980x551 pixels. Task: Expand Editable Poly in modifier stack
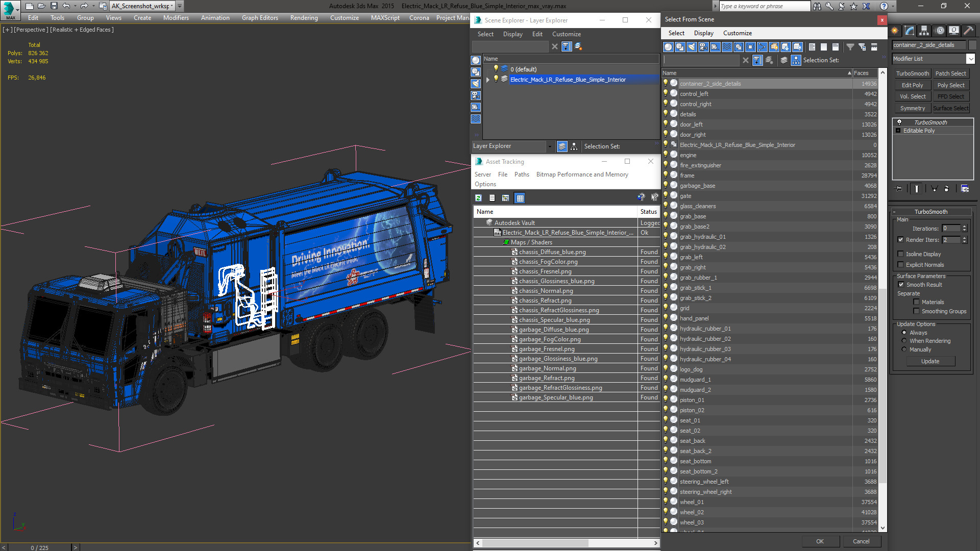pos(898,131)
